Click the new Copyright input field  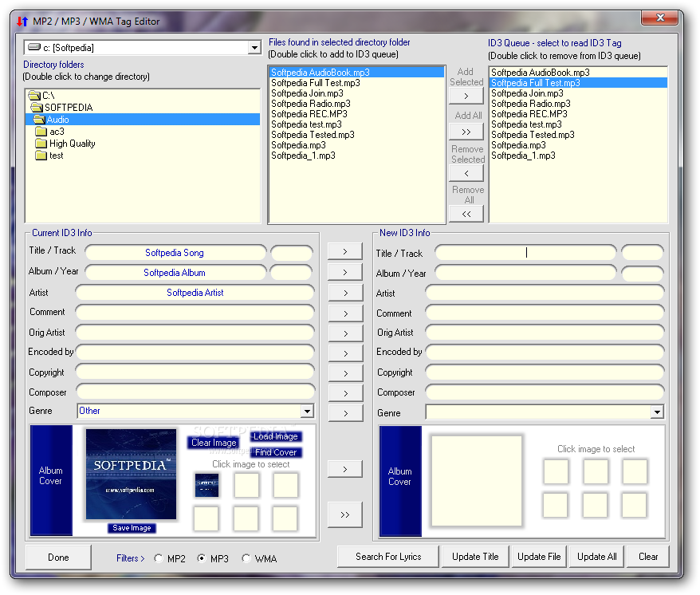545,372
